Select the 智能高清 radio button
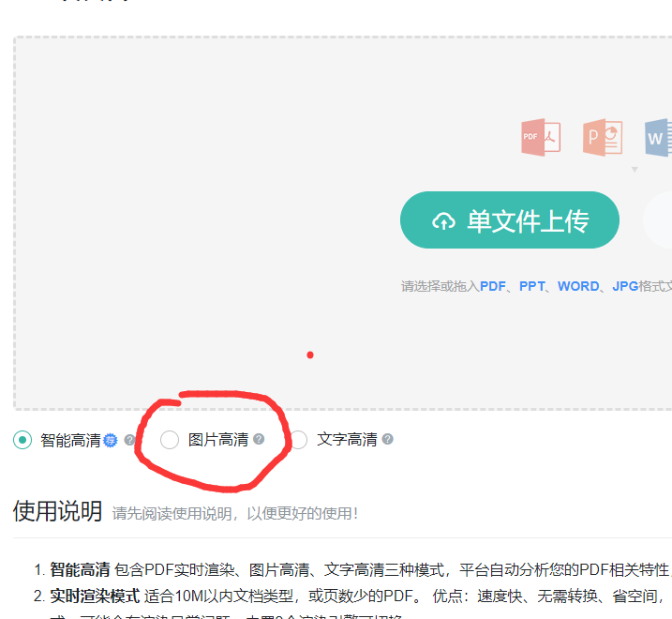 (22, 440)
